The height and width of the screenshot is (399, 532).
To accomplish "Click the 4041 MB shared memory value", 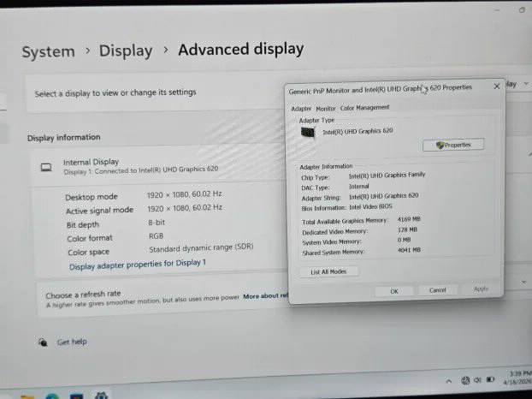I will tap(409, 250).
